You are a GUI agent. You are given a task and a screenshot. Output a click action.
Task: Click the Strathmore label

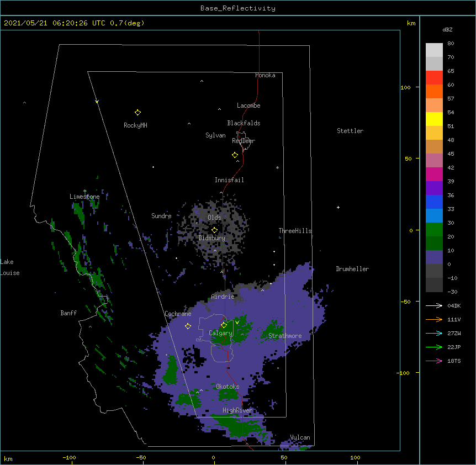tap(285, 336)
